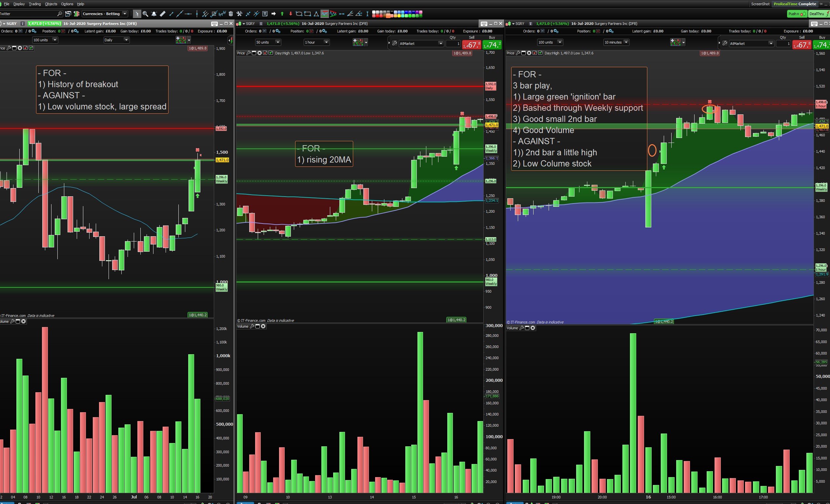The width and height of the screenshot is (830, 504).
Task: Click cancel-orders icon on 1 hour chart
Action: click(264, 31)
